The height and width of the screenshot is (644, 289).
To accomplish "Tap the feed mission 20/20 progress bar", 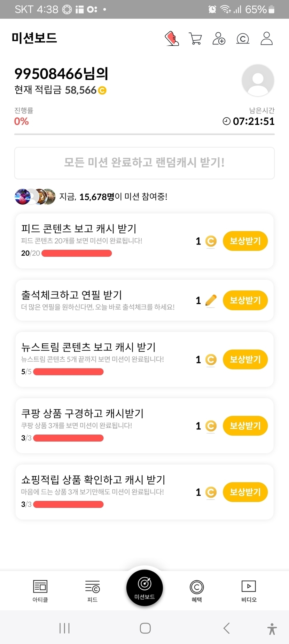I will click(77, 253).
